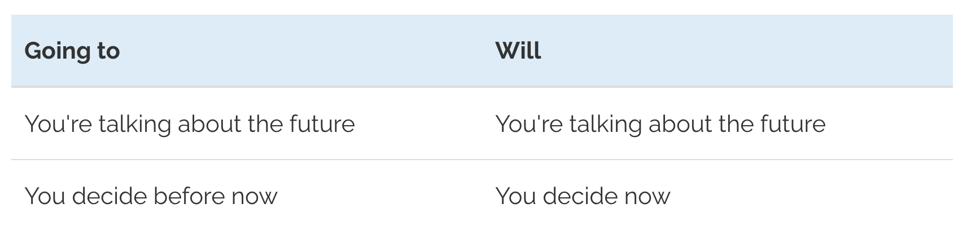Screen dimensions: 980x230
Task: Click the word "future" in the Going to column
Action: point(322,124)
